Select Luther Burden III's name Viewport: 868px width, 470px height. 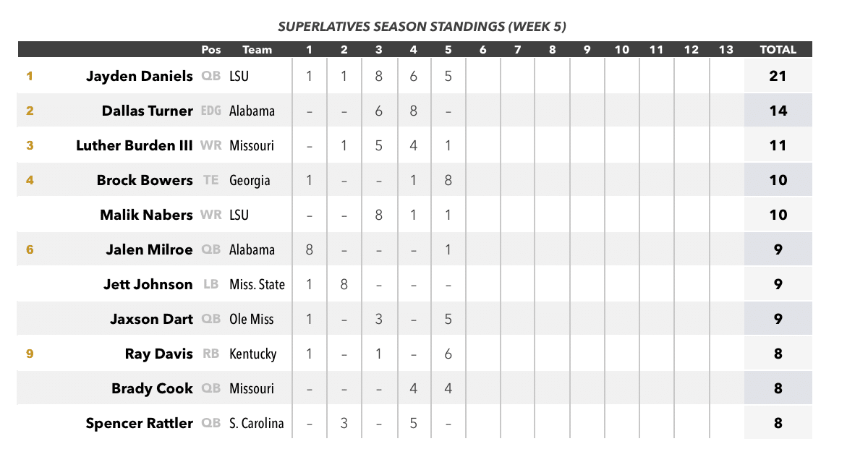pyautogui.click(x=135, y=145)
